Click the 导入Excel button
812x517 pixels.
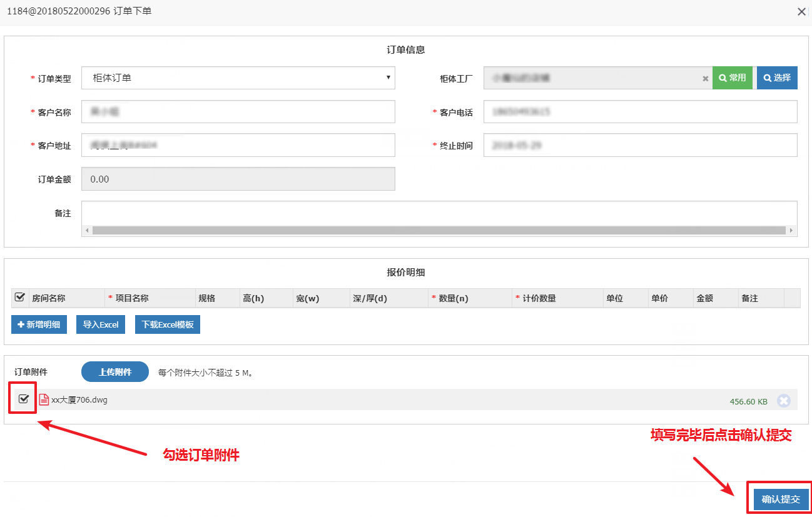click(100, 324)
